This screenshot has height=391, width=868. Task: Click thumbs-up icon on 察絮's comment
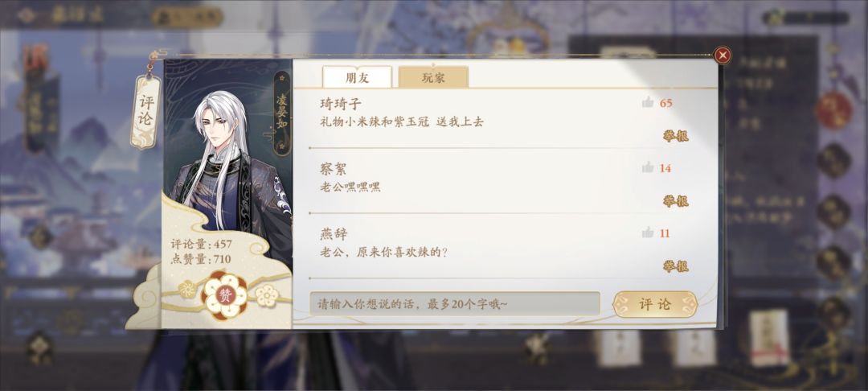[648, 168]
